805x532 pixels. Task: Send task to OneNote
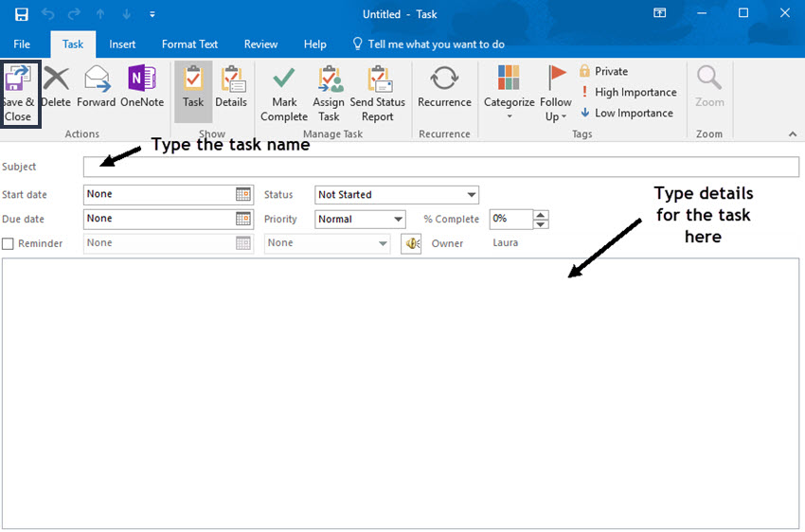point(142,87)
